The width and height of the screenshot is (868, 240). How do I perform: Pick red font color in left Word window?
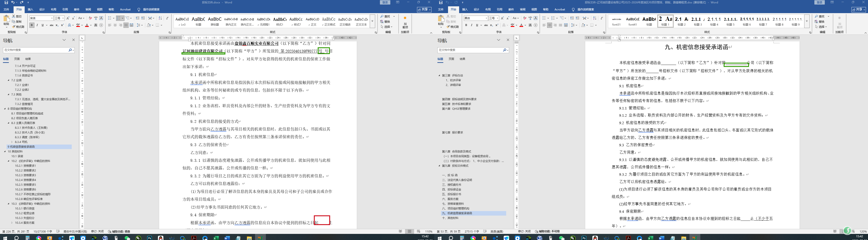pos(87,25)
